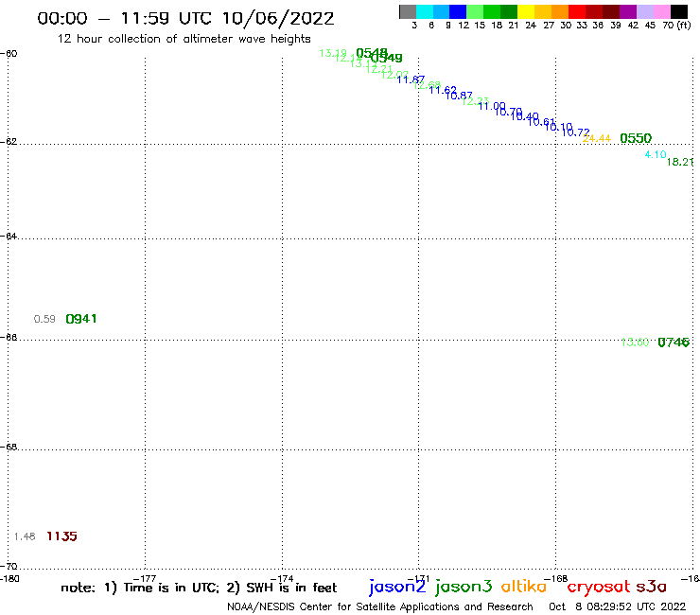Click the -177 longitude axis label

pos(145,579)
